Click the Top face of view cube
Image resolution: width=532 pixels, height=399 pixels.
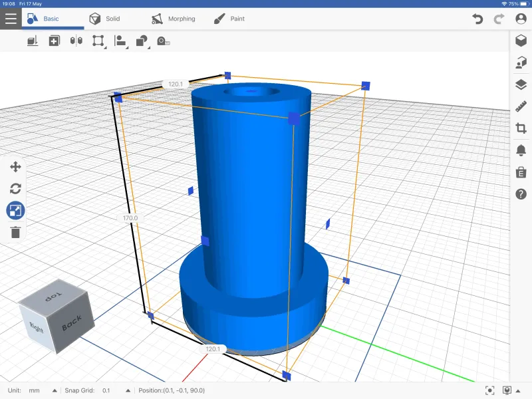pyautogui.click(x=54, y=296)
